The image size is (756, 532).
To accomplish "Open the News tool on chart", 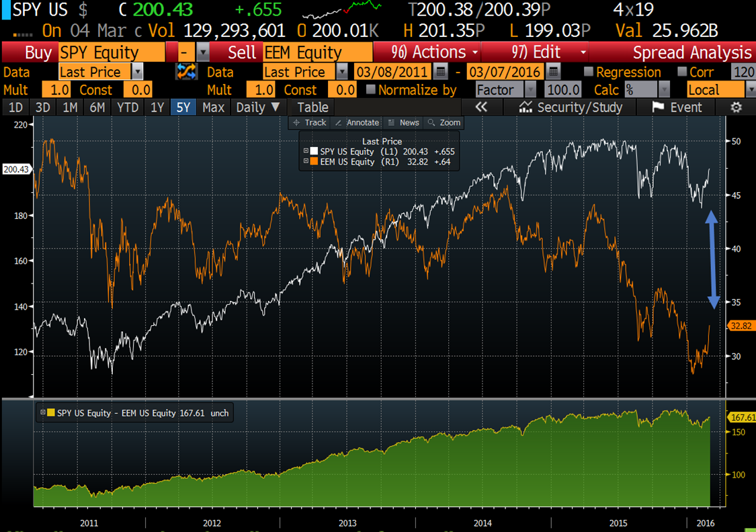I will pyautogui.click(x=403, y=122).
